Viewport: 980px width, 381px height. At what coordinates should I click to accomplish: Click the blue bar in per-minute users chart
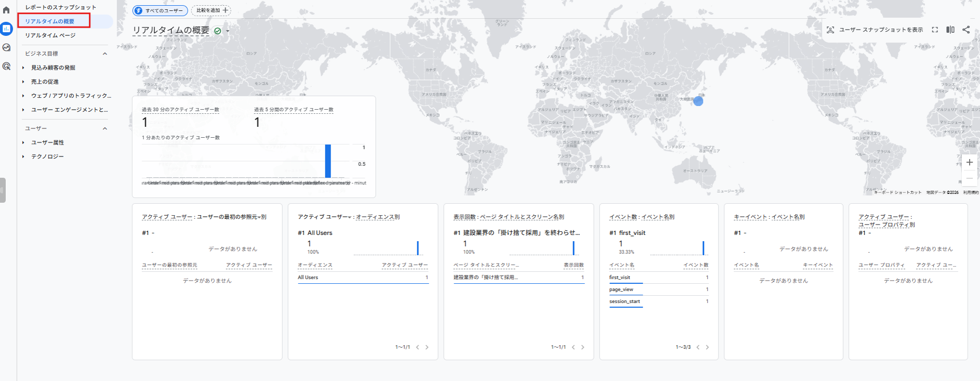pos(328,161)
